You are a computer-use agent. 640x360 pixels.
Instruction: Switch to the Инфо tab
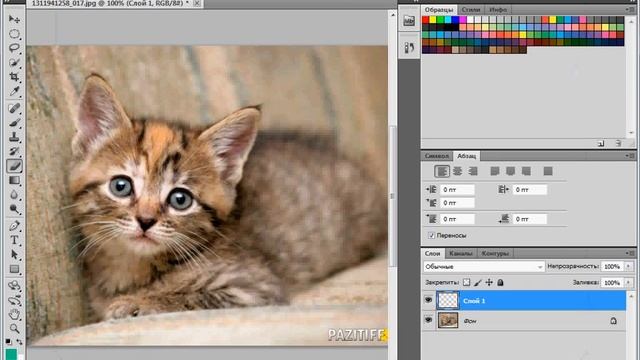click(498, 9)
